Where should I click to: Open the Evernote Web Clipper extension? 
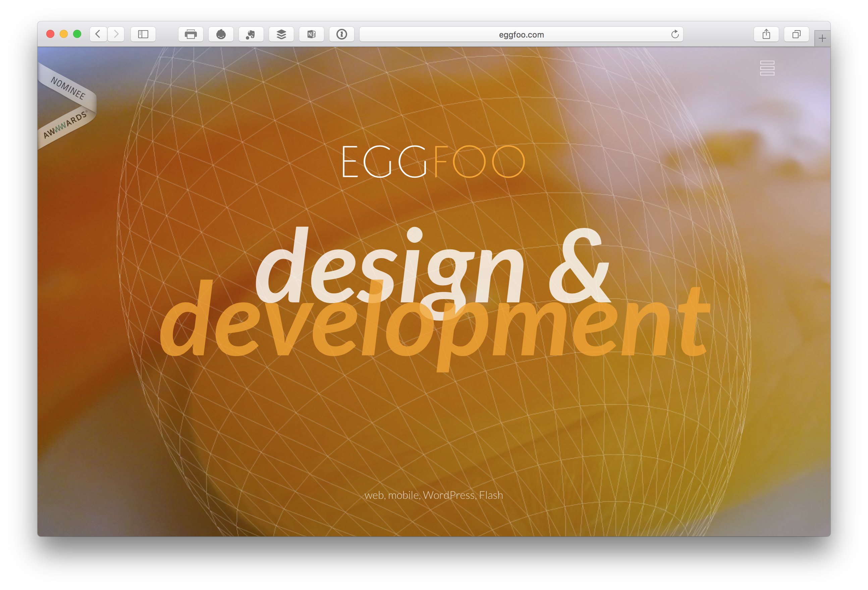[x=251, y=34]
